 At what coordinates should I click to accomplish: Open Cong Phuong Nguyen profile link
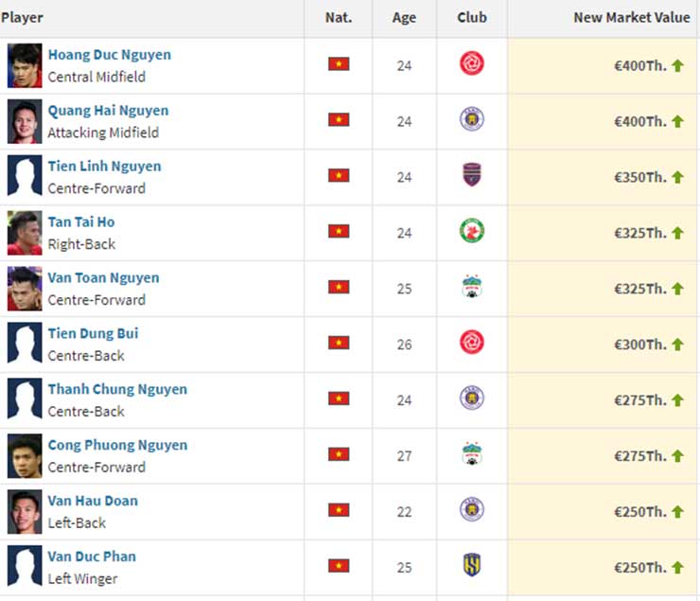click(x=117, y=445)
